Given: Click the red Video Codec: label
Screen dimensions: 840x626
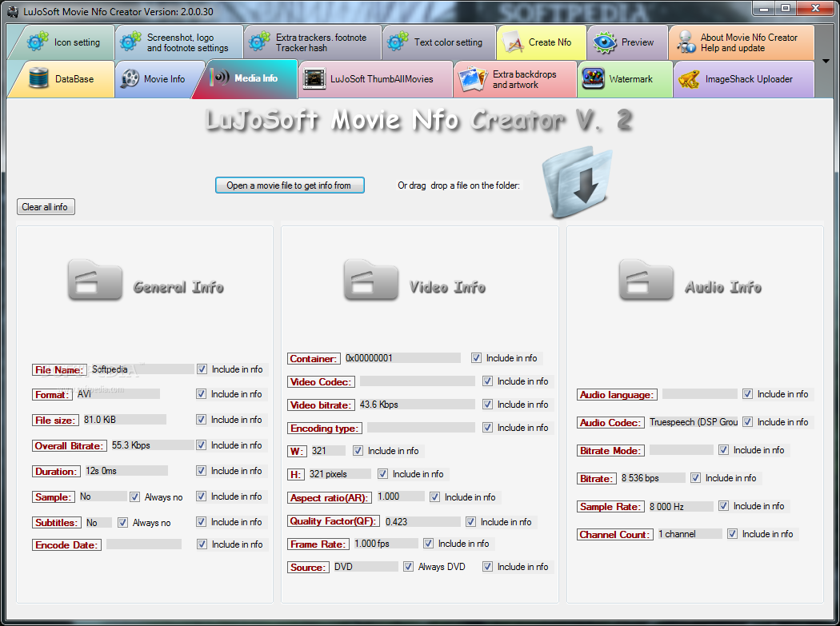Looking at the screenshot, I should click(x=320, y=382).
